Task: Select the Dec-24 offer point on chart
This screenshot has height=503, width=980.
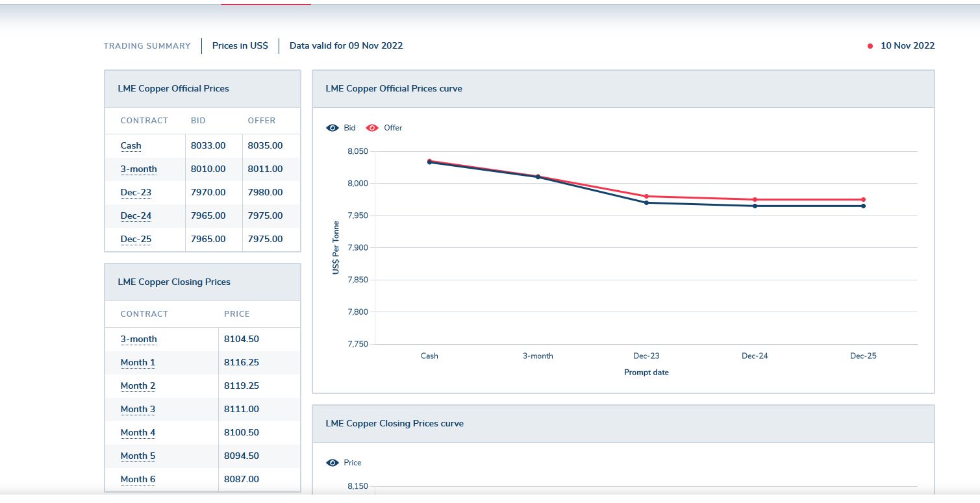Action: click(755, 199)
